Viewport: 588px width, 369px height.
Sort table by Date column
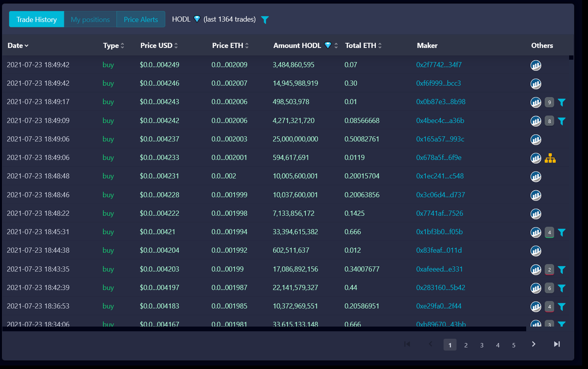(18, 46)
